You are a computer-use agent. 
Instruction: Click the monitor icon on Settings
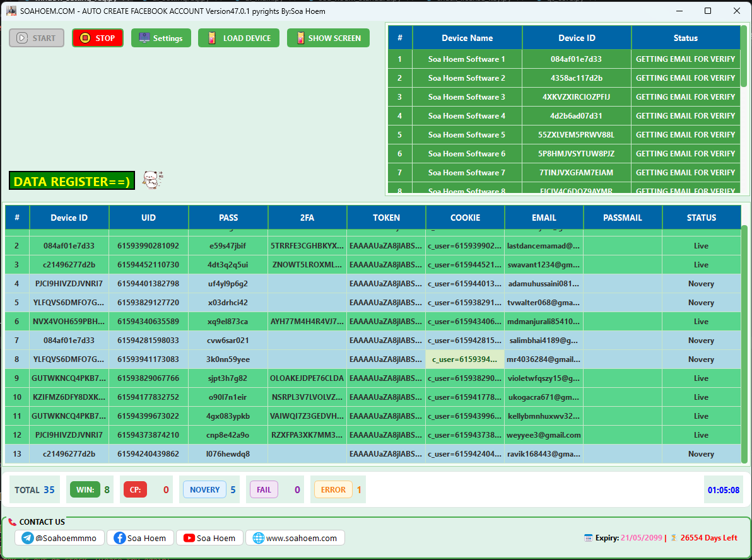click(x=144, y=38)
